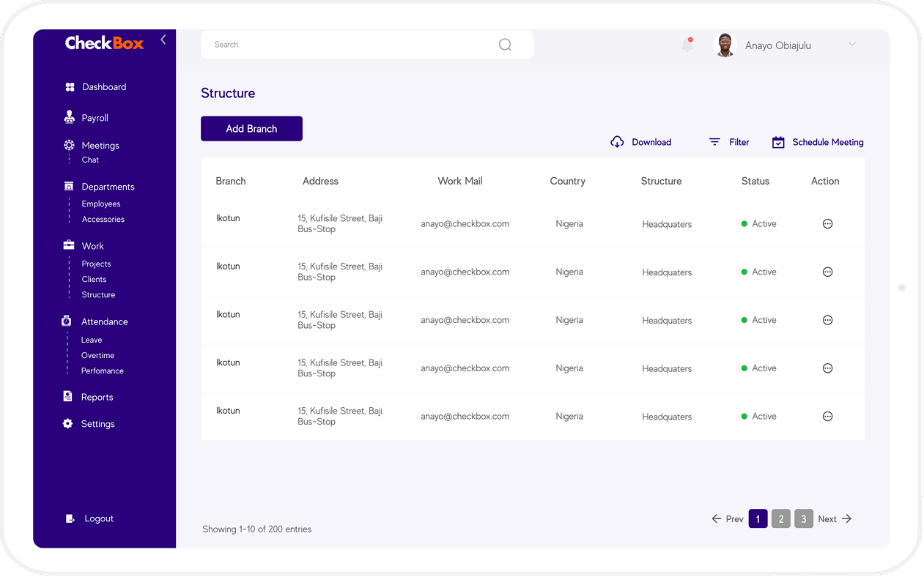Click the Schedule Meeting calendar icon
924x577 pixels.
coord(778,142)
